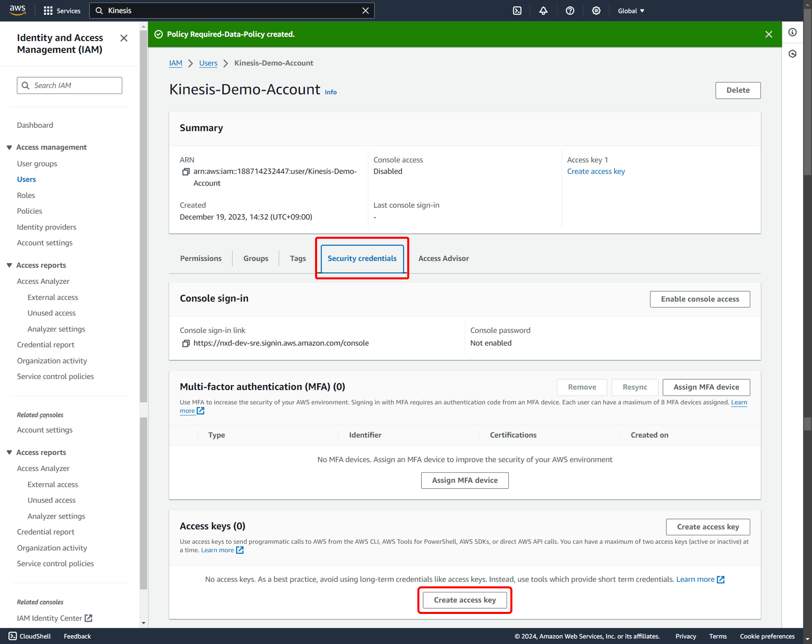Open the Global region dropdown

(631, 11)
